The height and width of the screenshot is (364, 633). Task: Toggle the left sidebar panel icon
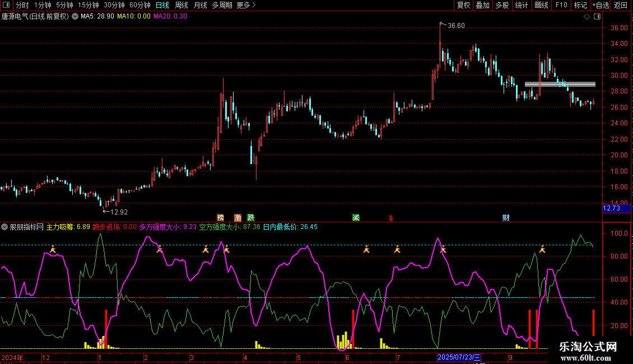pyautogui.click(x=6, y=5)
